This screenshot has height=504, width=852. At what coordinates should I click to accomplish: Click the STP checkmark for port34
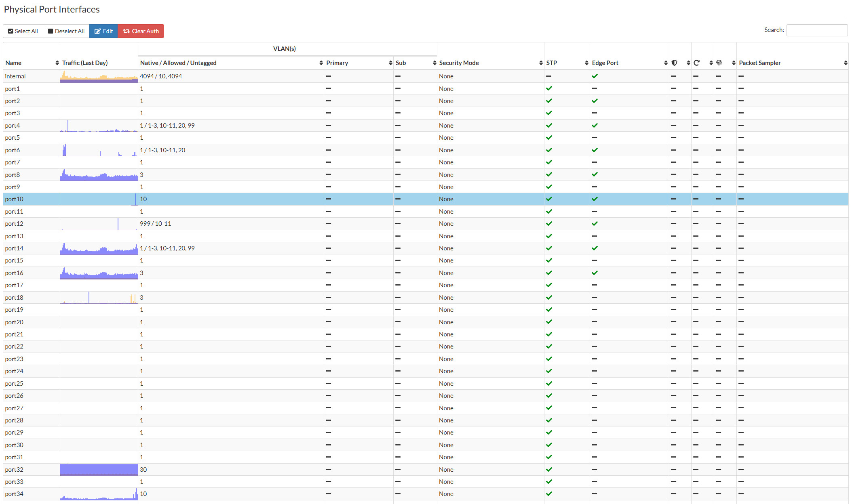[x=549, y=493]
